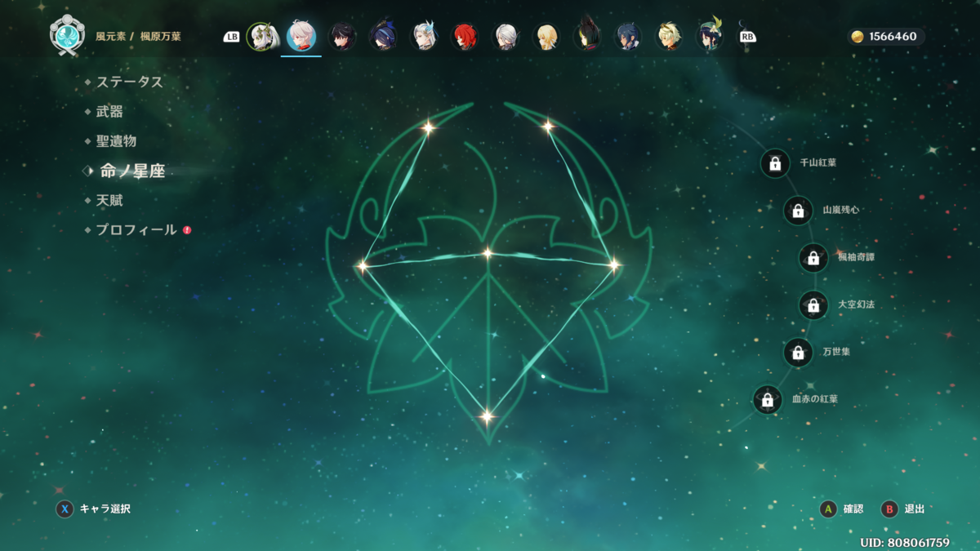This screenshot has width=980, height=551.
Task: Click the 血赤の紅葉 constellation name
Action: [815, 399]
